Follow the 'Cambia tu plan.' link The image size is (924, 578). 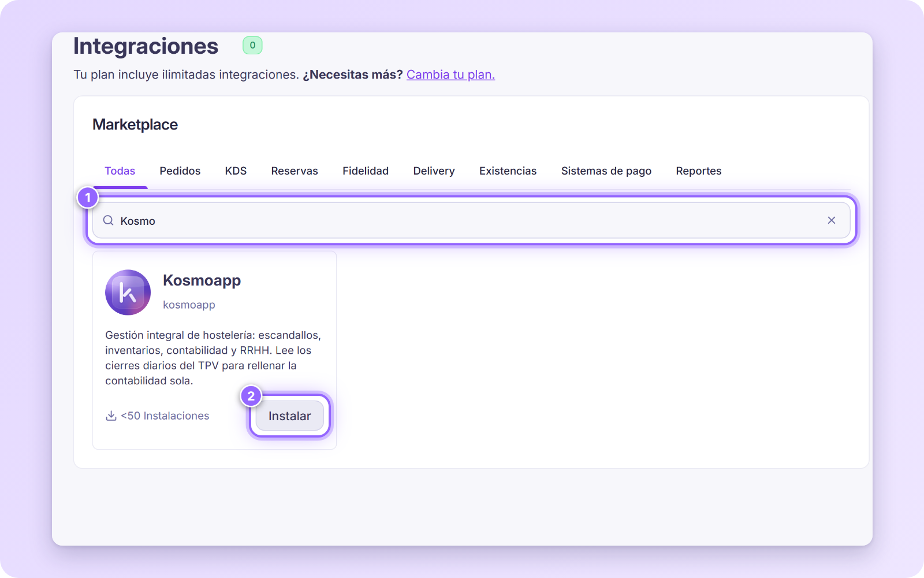(450, 75)
